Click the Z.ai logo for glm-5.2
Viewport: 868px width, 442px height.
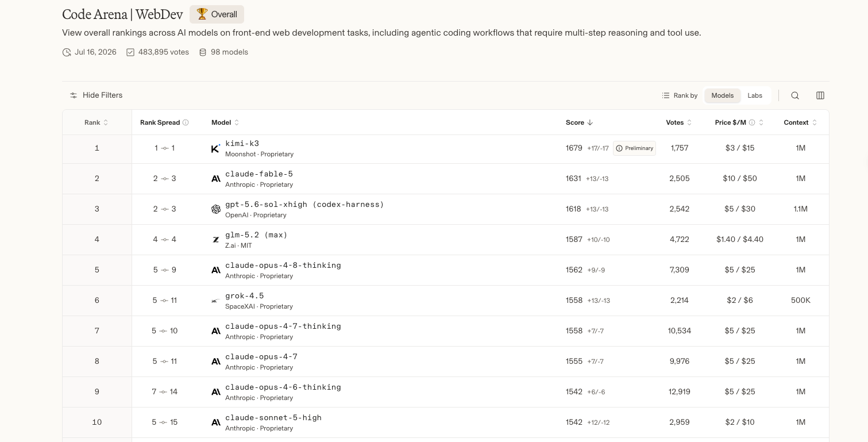coord(216,240)
